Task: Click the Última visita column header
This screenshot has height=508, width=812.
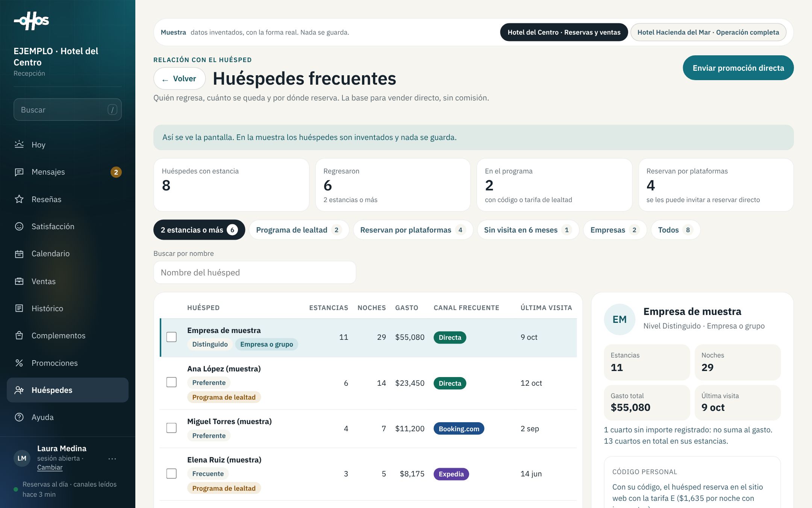Action: coord(546,308)
